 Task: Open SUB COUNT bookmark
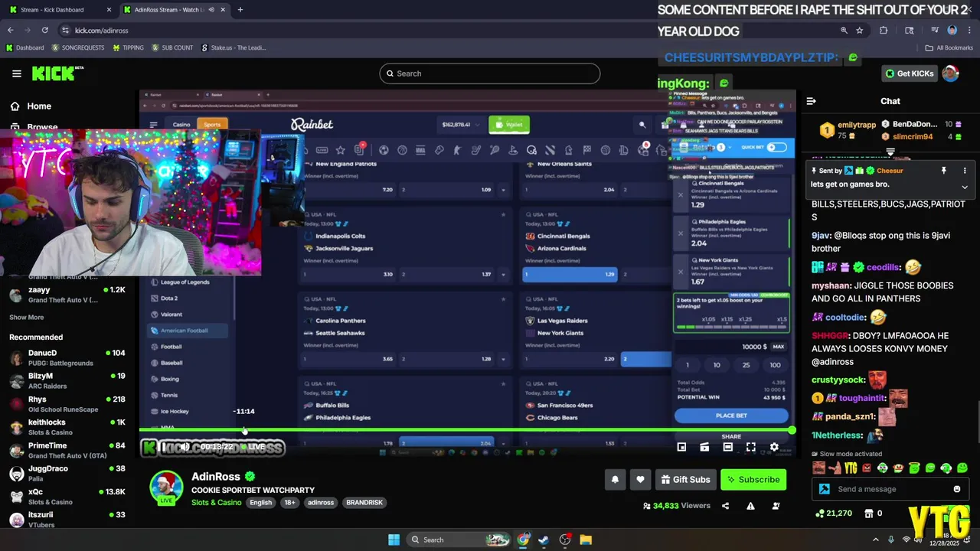(x=172, y=47)
